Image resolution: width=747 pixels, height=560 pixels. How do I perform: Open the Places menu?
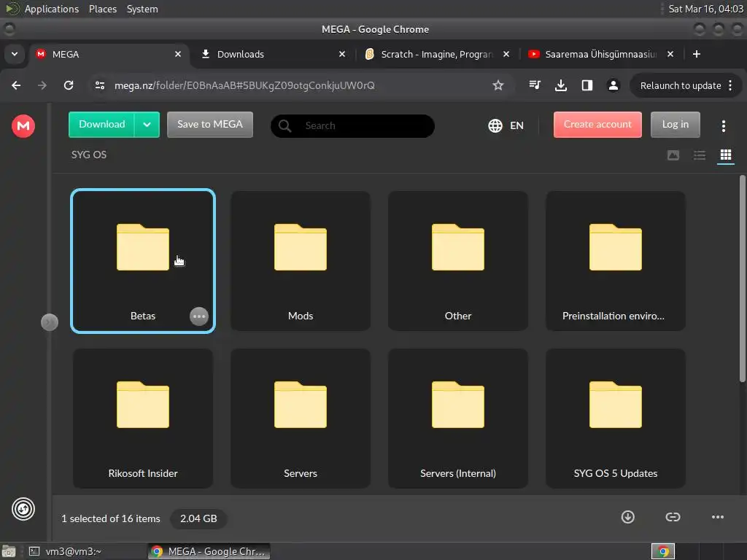[103, 9]
